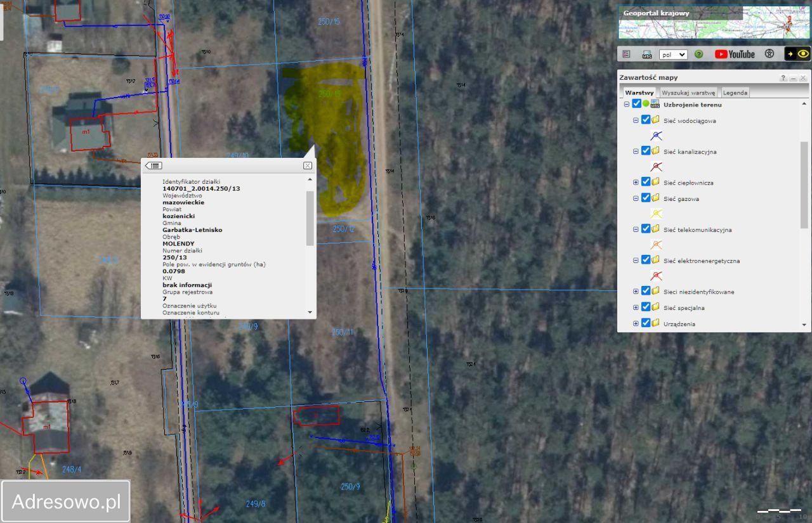Screen dimensions: 812x523
Task: Click the YouTube logo in the toolbar
Action: pyautogui.click(x=735, y=55)
